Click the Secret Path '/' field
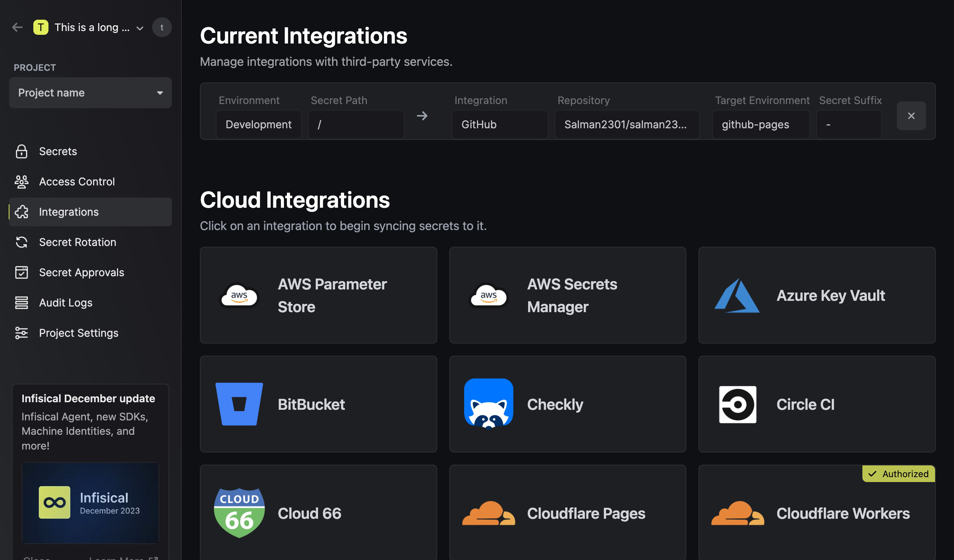The height and width of the screenshot is (560, 954). (x=356, y=124)
